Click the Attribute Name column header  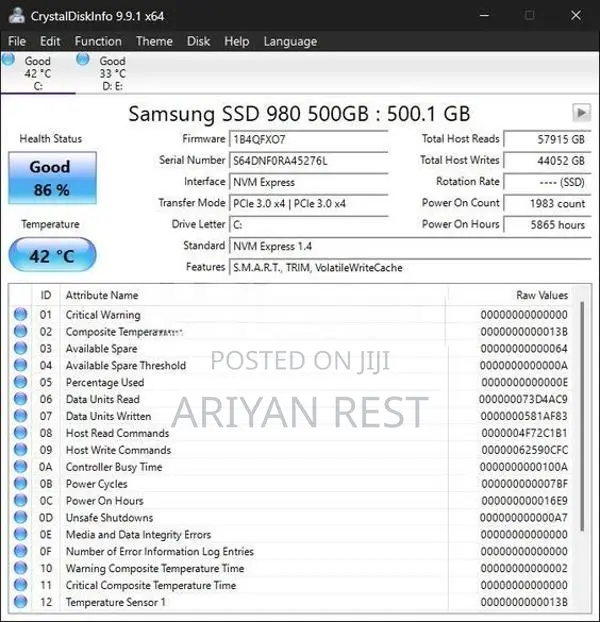[x=254, y=295]
